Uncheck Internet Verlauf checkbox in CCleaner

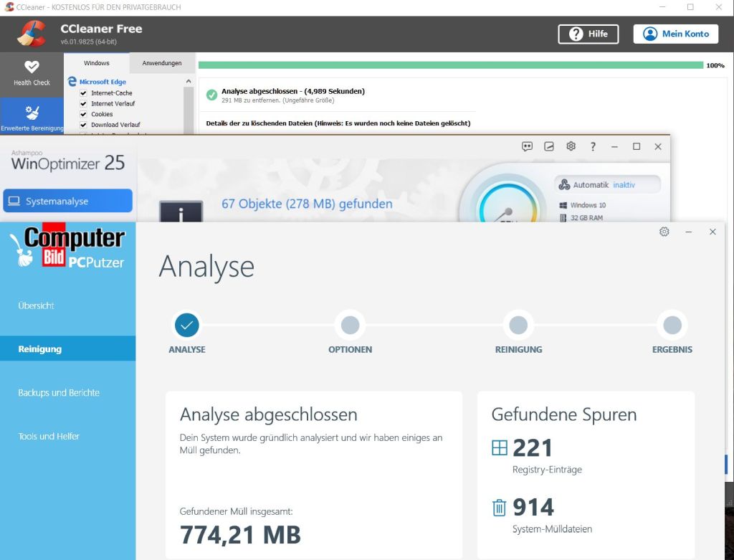(x=83, y=104)
